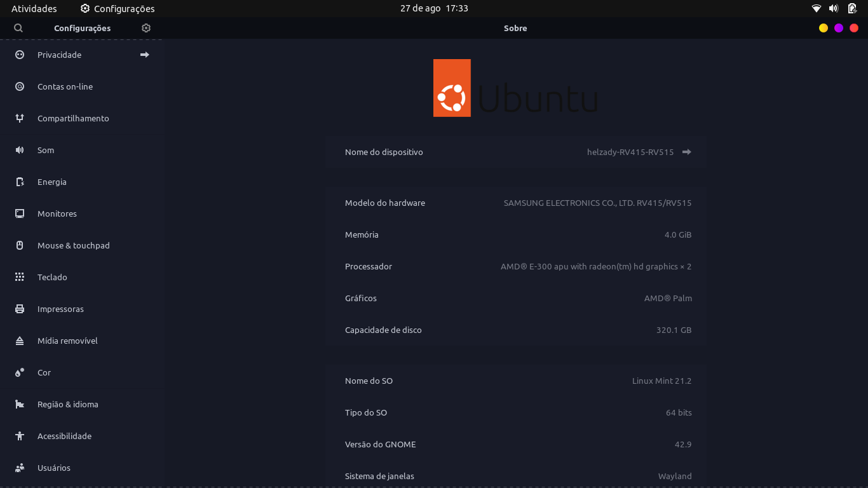Open the Contas on-line panel
The width and height of the screenshot is (868, 488).
[x=82, y=86]
